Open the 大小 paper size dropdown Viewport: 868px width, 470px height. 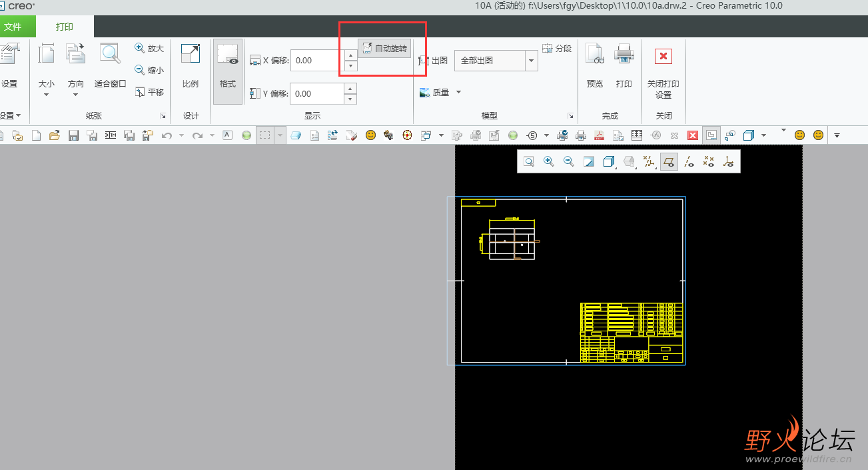point(47,70)
